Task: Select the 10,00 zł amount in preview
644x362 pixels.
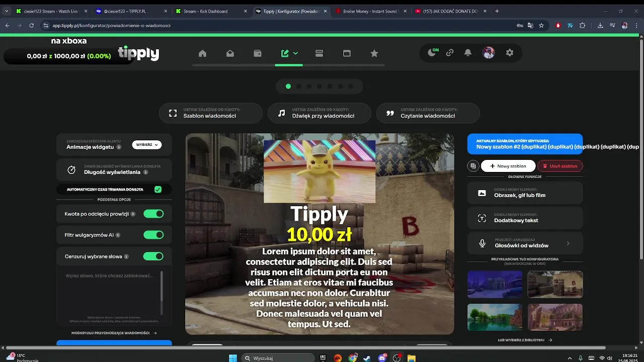Action: pos(319,234)
